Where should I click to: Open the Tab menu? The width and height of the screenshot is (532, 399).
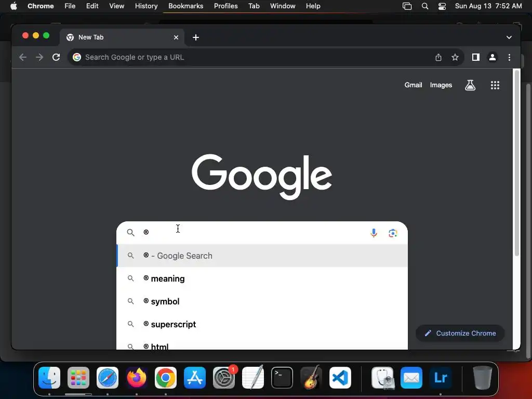[254, 6]
